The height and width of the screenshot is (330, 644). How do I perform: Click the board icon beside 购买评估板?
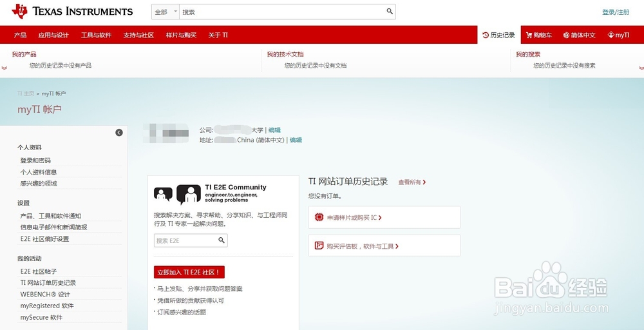(319, 246)
